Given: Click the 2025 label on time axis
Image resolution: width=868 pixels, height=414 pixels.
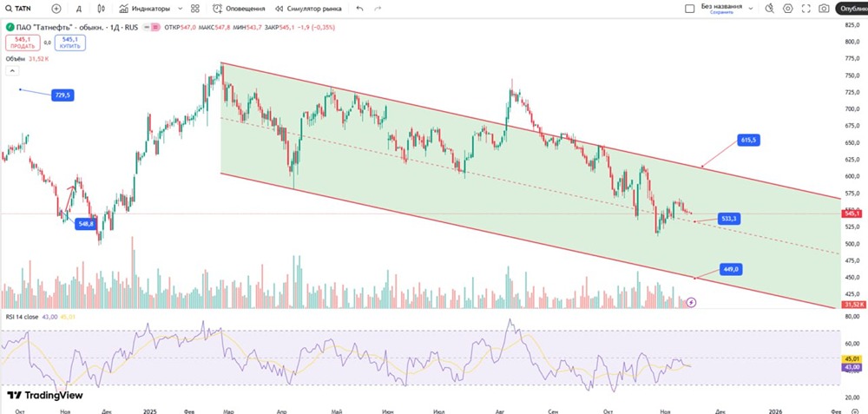Looking at the screenshot, I should click(149, 411).
